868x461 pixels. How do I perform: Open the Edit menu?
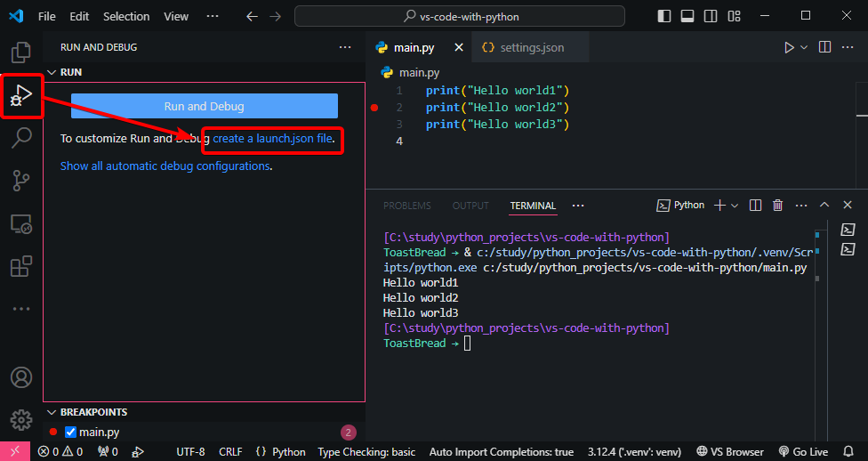pyautogui.click(x=79, y=17)
